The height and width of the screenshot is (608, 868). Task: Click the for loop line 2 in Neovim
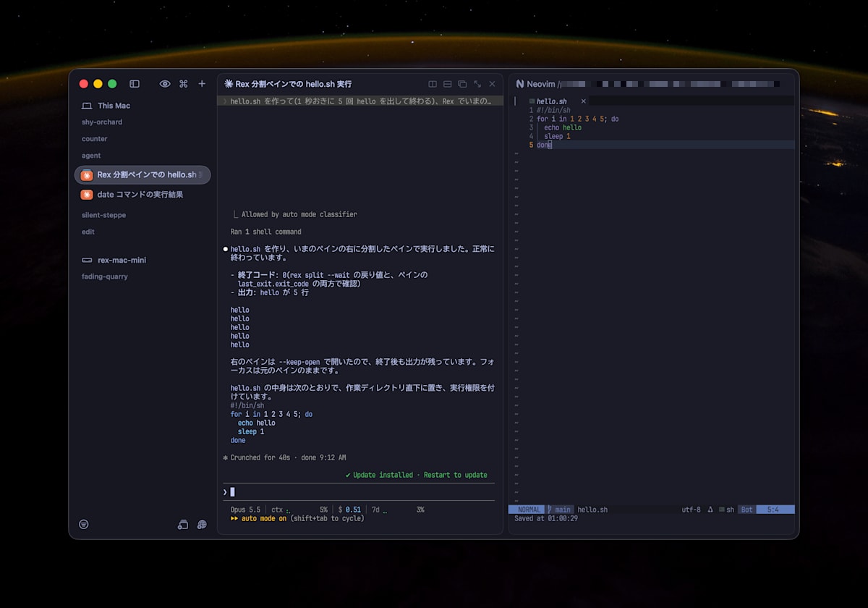pos(577,119)
